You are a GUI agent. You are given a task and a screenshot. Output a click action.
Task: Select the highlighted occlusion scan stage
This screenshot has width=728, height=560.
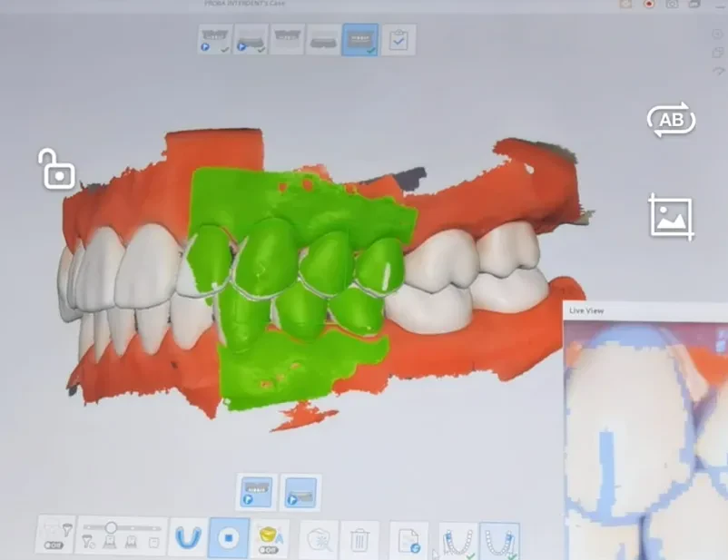pos(360,41)
